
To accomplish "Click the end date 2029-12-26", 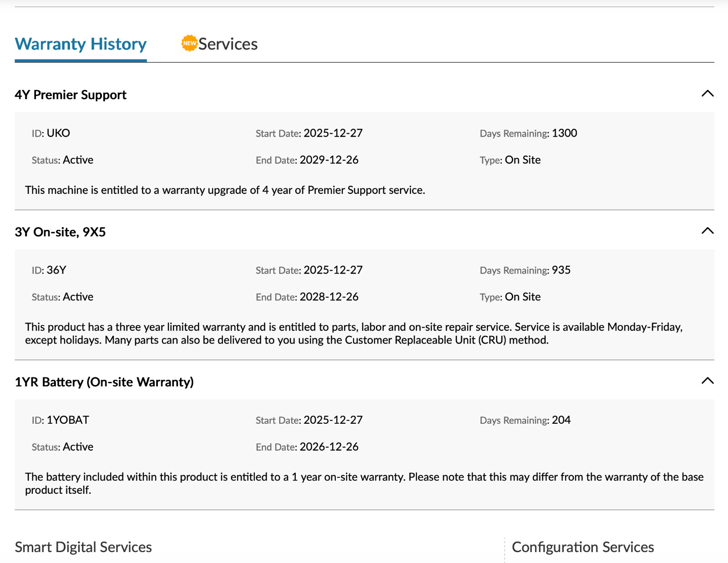I will coord(329,160).
